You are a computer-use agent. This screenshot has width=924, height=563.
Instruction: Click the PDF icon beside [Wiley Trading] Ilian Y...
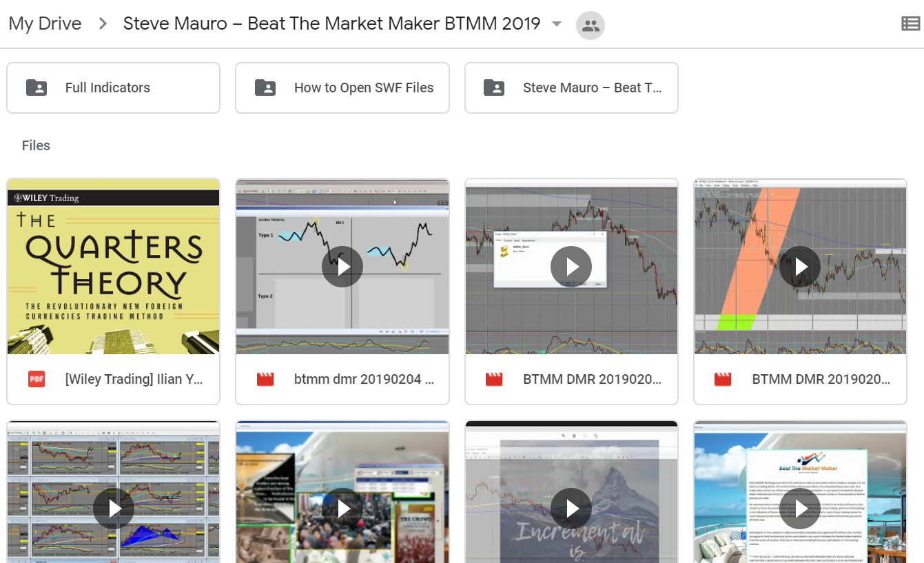pyautogui.click(x=37, y=379)
